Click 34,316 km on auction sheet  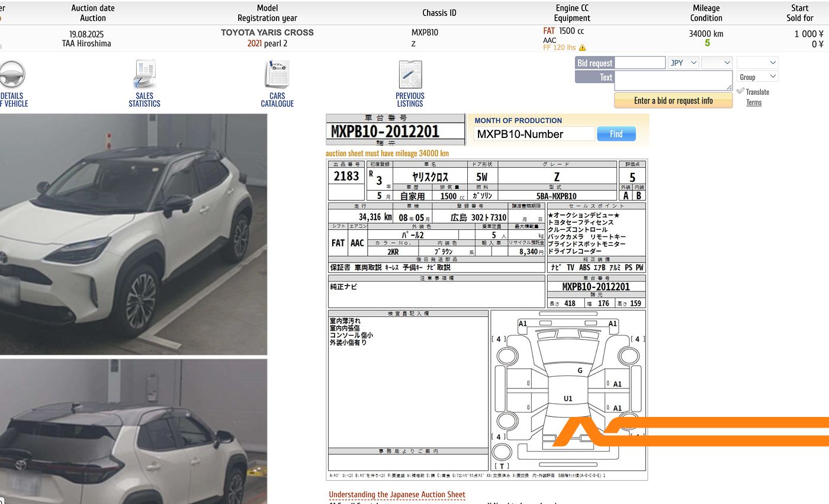click(375, 217)
